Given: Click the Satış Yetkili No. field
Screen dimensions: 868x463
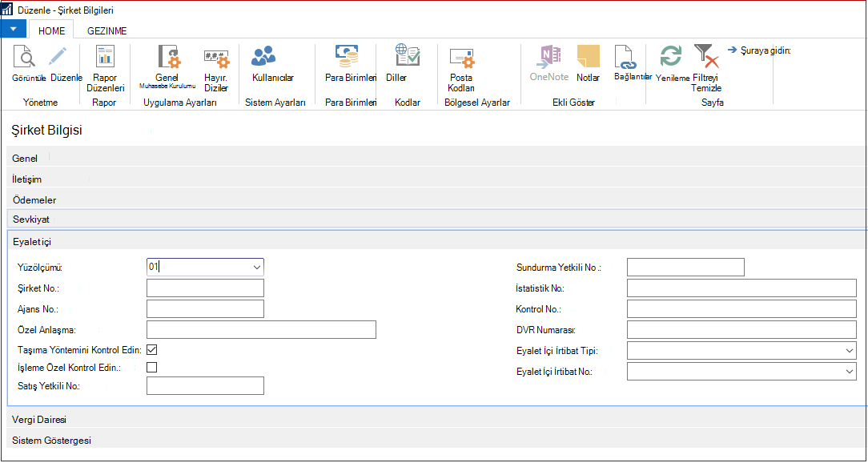Looking at the screenshot, I should pos(205,386).
